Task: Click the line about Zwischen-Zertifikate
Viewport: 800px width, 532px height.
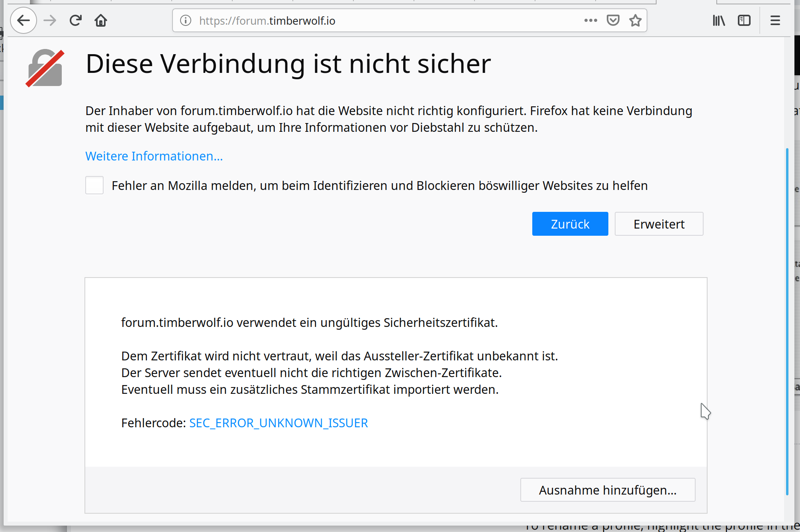Action: click(x=312, y=373)
